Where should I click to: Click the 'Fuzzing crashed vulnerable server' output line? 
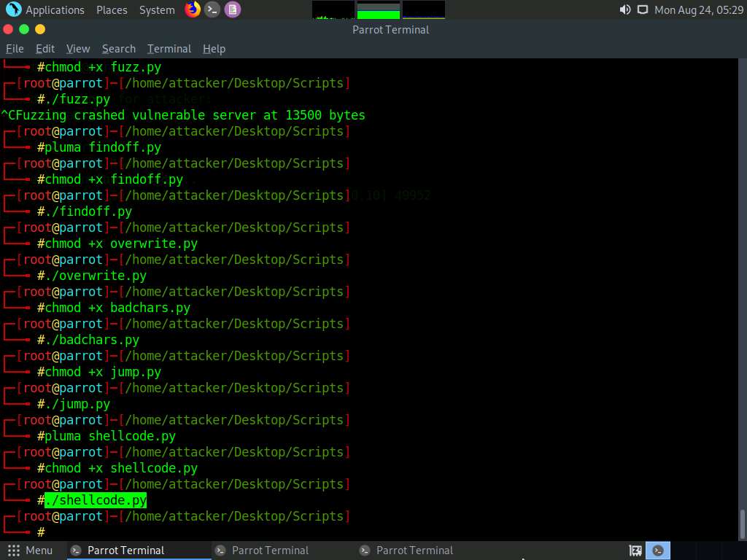[183, 115]
